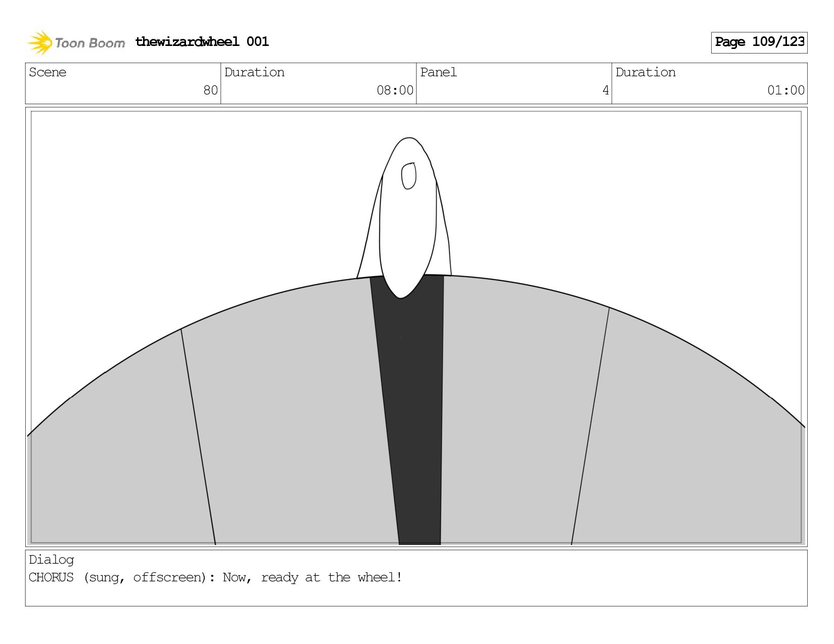
Task: Click the 'Panel' header label
Action: pos(438,72)
